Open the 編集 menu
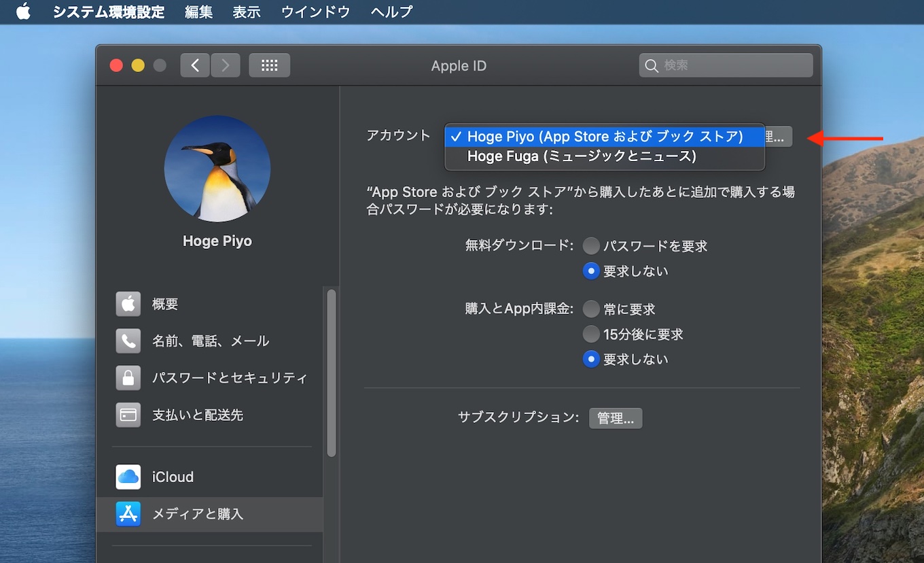The width and height of the screenshot is (924, 563). [198, 12]
